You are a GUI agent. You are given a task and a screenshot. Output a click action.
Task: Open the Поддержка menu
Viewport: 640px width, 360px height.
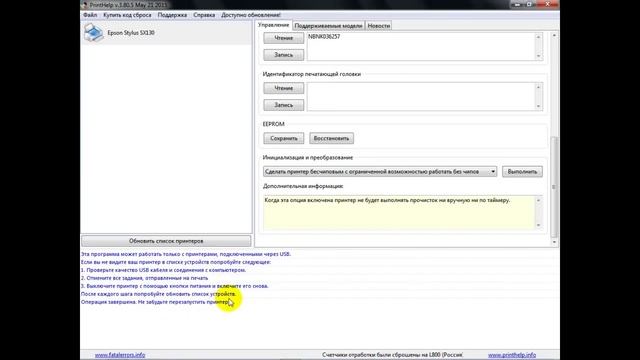tap(172, 15)
